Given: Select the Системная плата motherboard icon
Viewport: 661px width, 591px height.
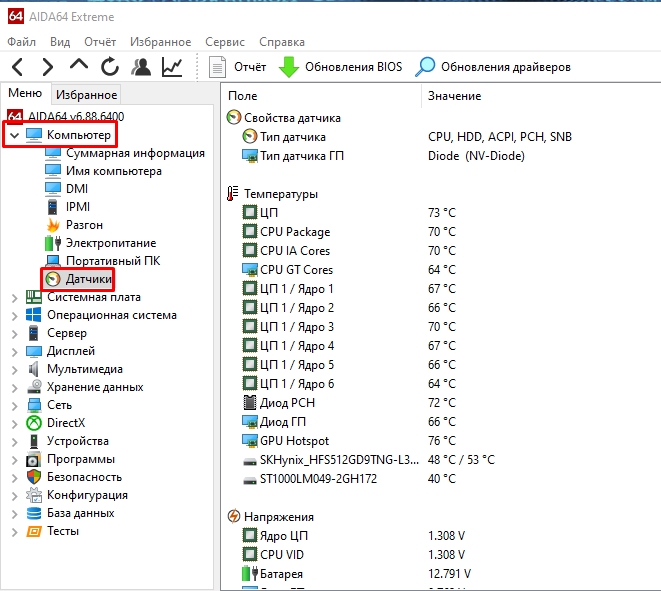Looking at the screenshot, I should [34, 297].
